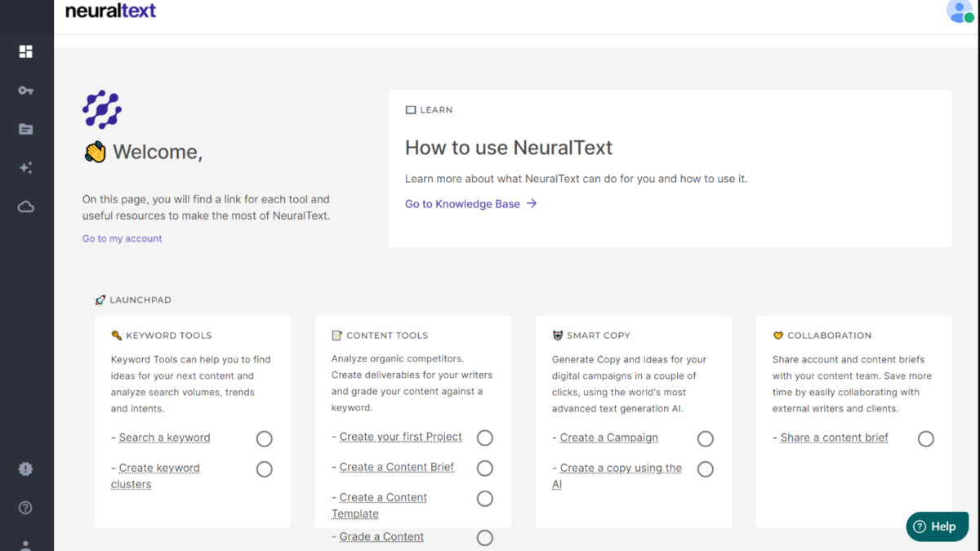
Task: Click the Create a Campaign link
Action: tap(608, 438)
